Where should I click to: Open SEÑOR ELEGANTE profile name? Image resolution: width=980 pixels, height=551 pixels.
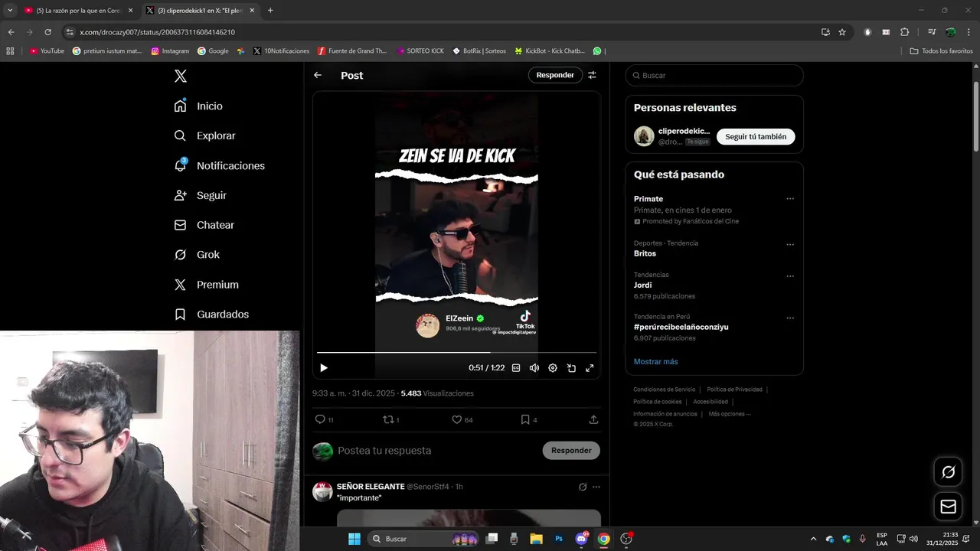coord(371,487)
